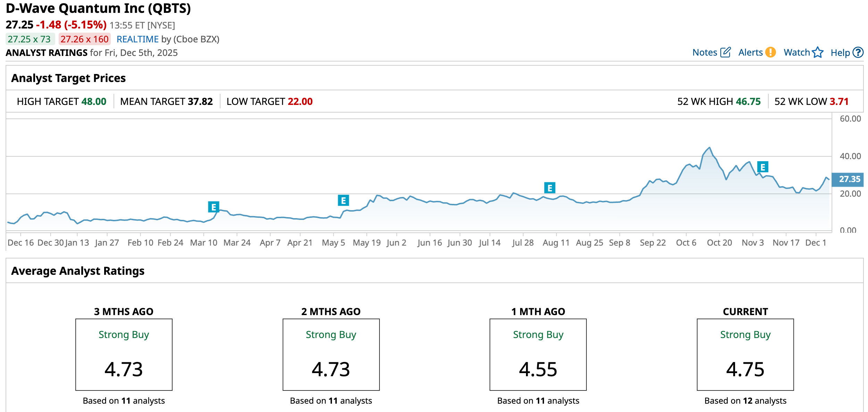The width and height of the screenshot is (868, 412).
Task: Click the REALTIME link
Action: click(x=137, y=39)
